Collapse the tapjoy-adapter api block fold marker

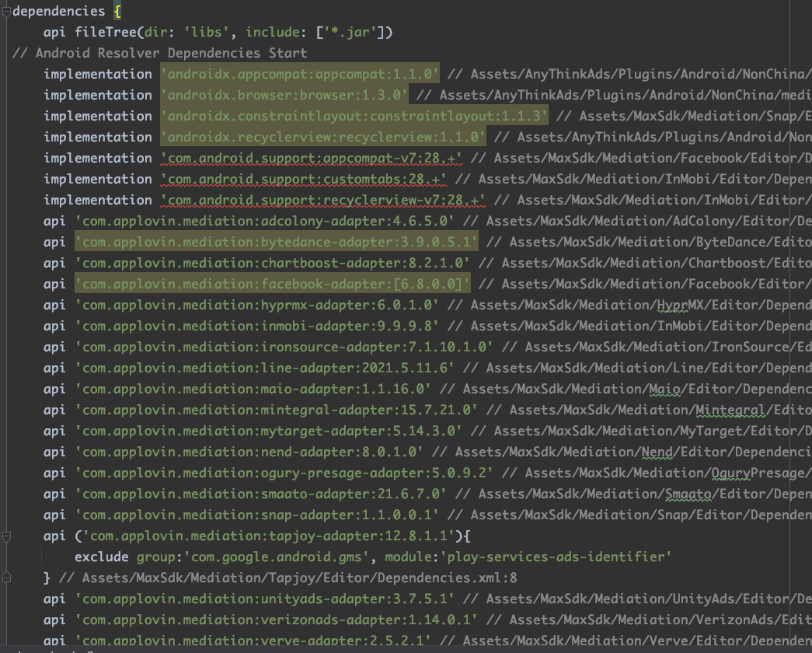[6, 536]
